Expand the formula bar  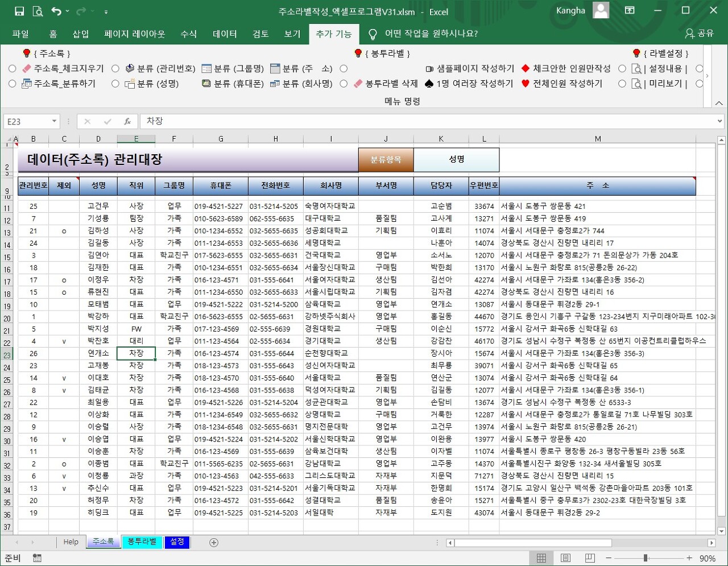(720, 121)
